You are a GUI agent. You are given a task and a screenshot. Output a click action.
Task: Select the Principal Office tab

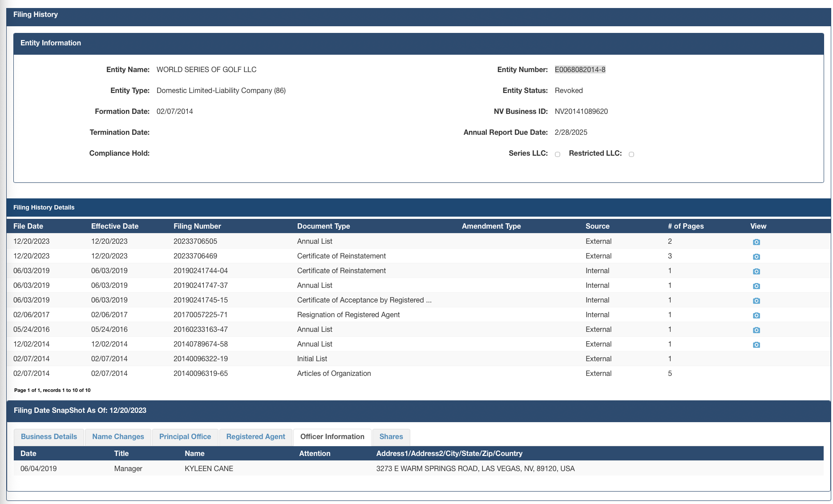point(185,437)
